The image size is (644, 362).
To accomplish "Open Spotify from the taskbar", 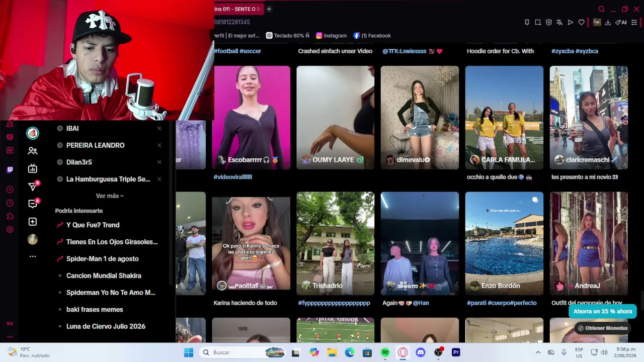I will tap(385, 352).
